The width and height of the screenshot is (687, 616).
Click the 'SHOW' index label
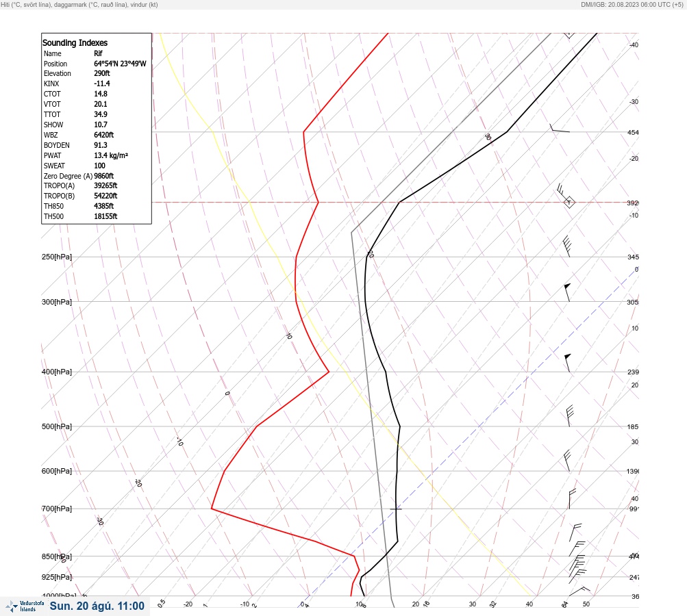pyautogui.click(x=53, y=125)
